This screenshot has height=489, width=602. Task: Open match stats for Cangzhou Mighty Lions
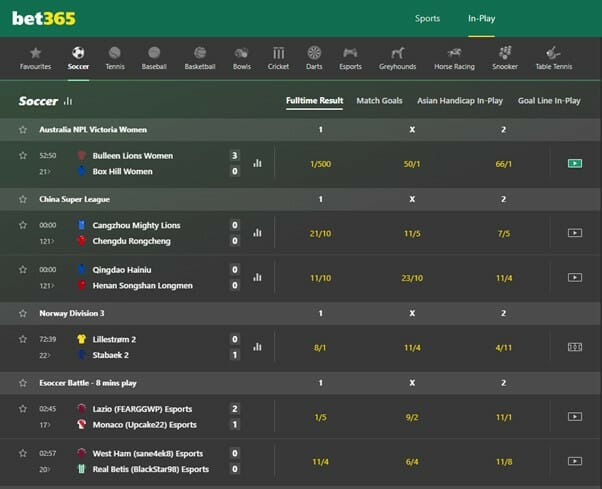click(257, 233)
